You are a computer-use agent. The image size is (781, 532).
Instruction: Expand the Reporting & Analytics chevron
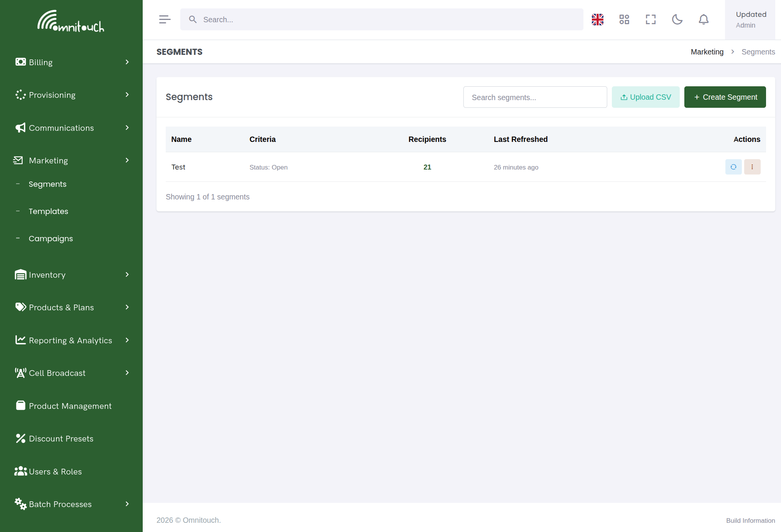pos(127,340)
